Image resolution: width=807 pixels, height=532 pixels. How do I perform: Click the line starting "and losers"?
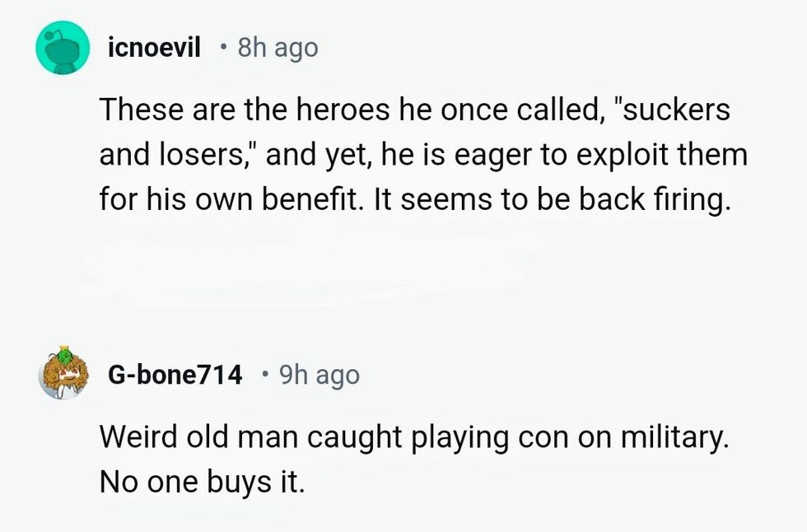pos(423,156)
